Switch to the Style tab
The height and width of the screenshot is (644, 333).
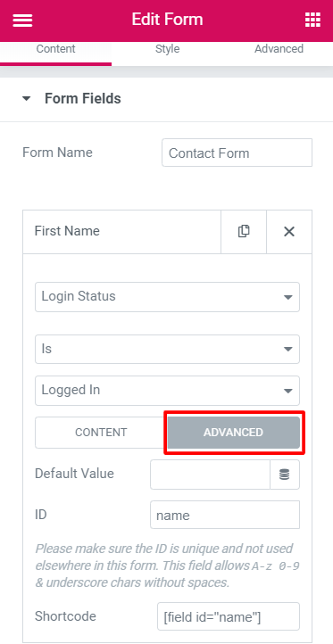[x=167, y=49]
